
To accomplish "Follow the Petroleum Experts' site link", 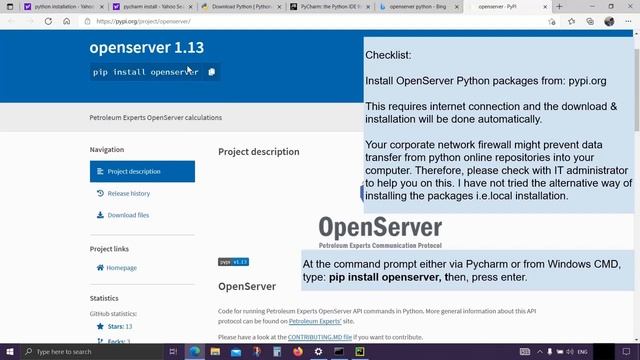I will click(x=315, y=321).
